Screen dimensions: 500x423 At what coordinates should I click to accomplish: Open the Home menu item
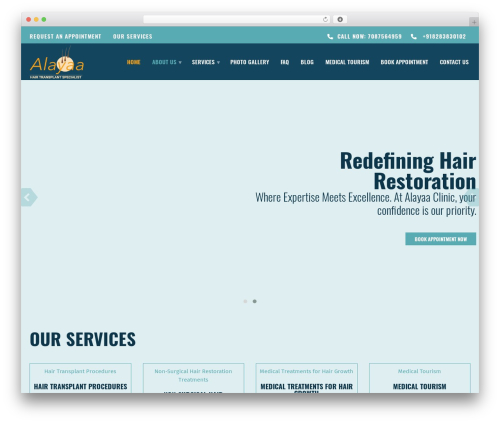[x=133, y=62]
